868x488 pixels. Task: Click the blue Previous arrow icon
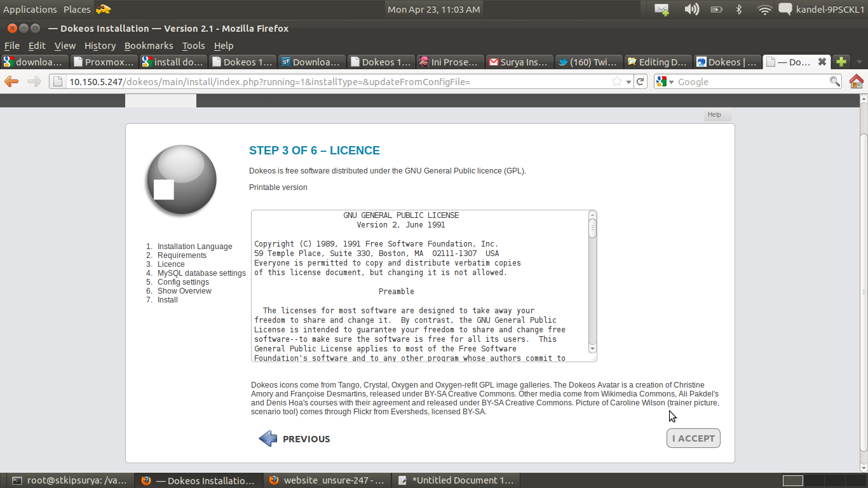click(268, 438)
